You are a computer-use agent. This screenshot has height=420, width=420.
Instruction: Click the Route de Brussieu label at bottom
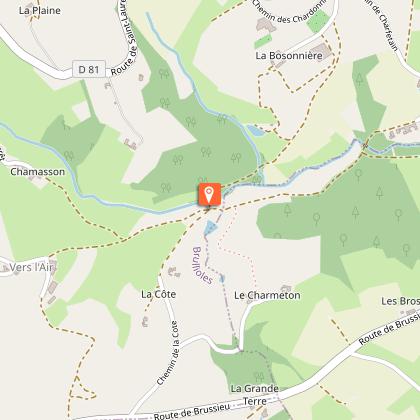coord(192,411)
